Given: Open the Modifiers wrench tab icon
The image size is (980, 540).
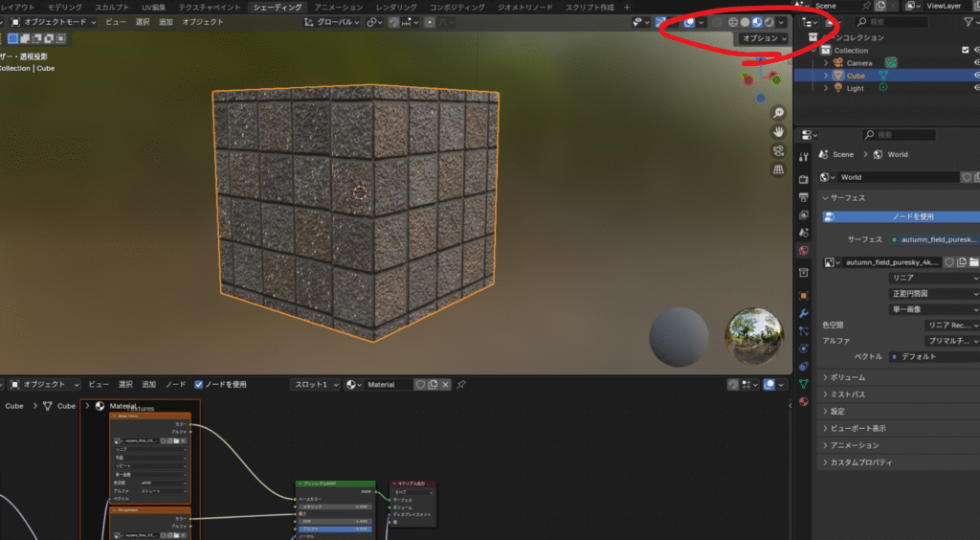Looking at the screenshot, I should 804,313.
